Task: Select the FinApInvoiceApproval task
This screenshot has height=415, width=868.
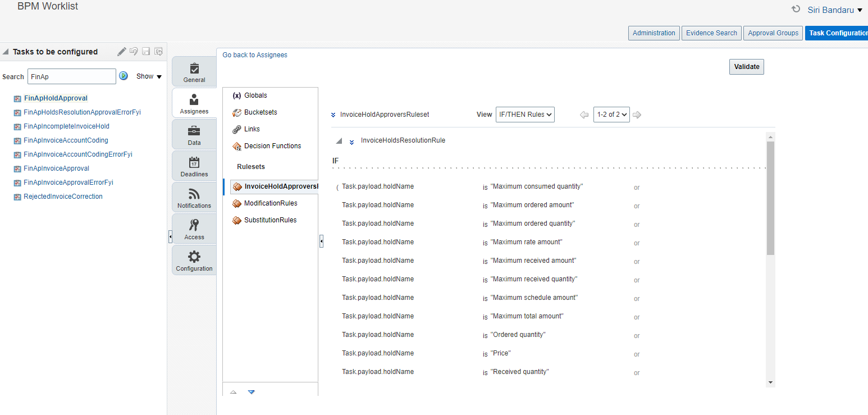Action: [x=56, y=168]
